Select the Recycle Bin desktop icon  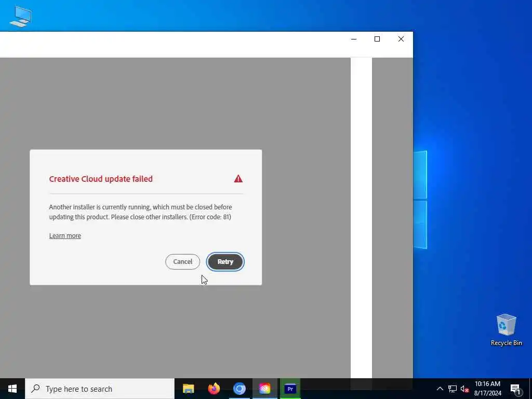click(506, 330)
